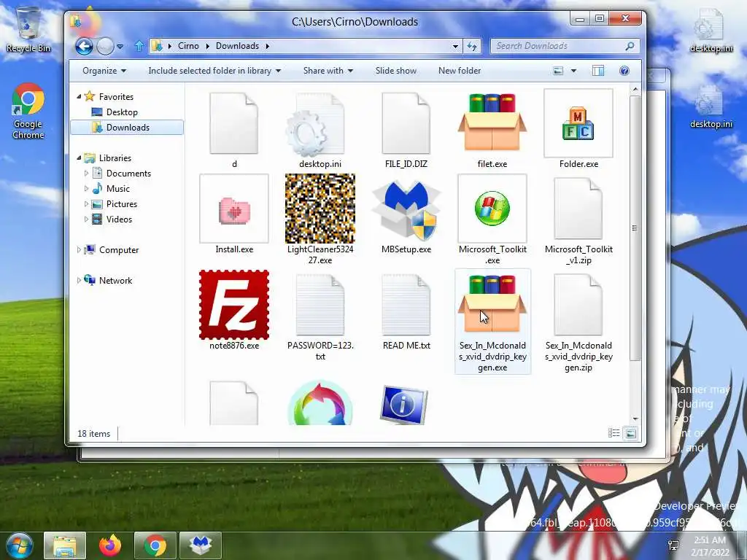Open the recent pages dropdown arrow
The image size is (747, 560).
120,47
